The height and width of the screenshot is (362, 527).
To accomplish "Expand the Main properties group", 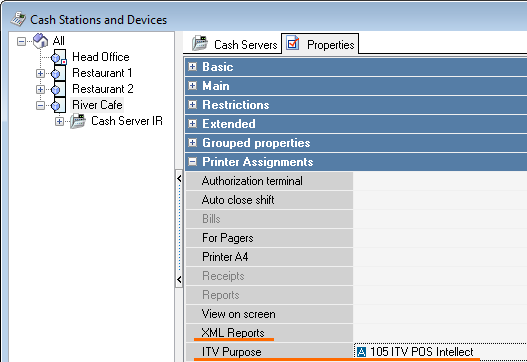I will pyautogui.click(x=193, y=86).
